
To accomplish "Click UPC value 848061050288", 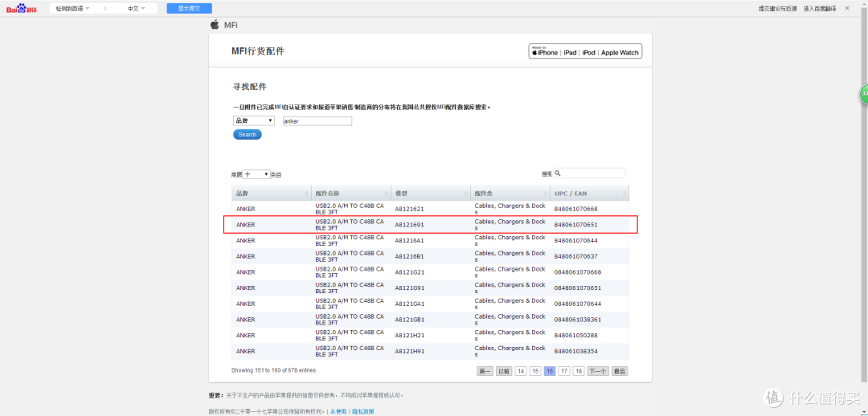I will 575,335.
